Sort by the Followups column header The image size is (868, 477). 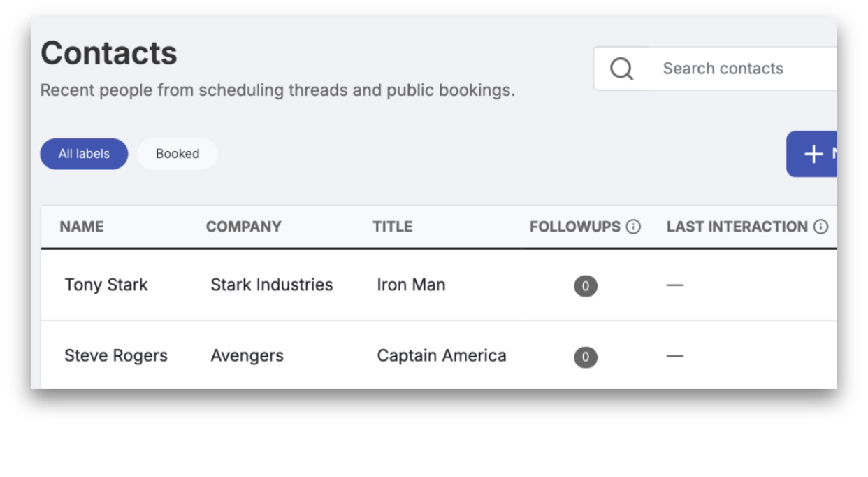574,227
